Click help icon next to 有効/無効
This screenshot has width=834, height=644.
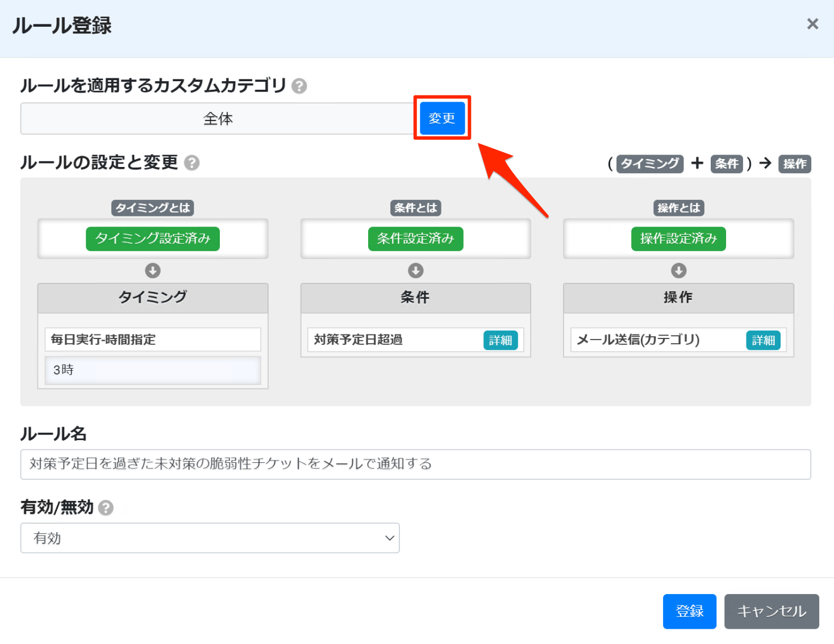[x=106, y=508]
